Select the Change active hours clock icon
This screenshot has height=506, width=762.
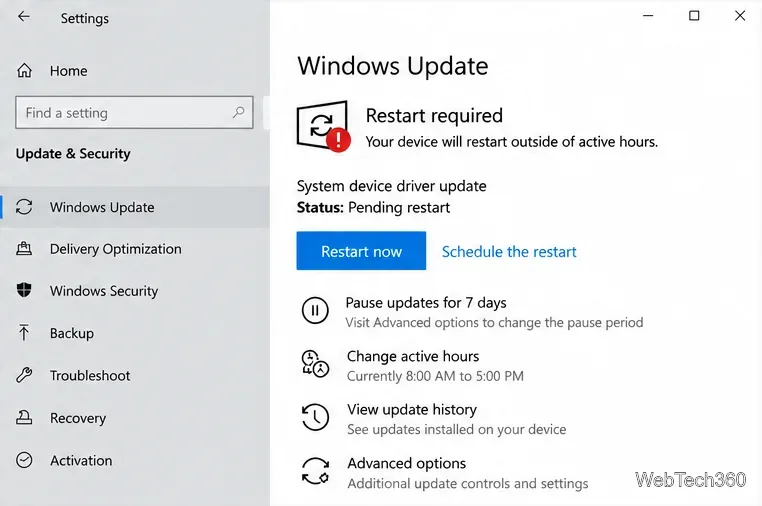[x=315, y=364]
